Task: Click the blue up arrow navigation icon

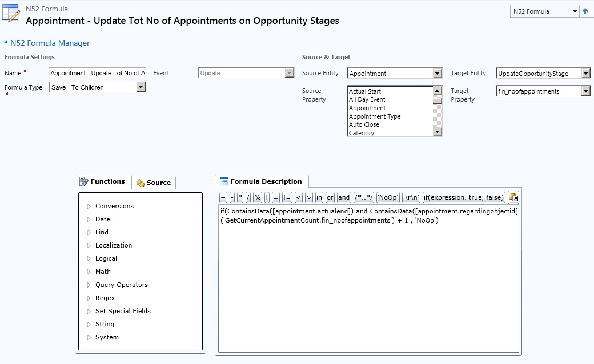Action: click(585, 11)
